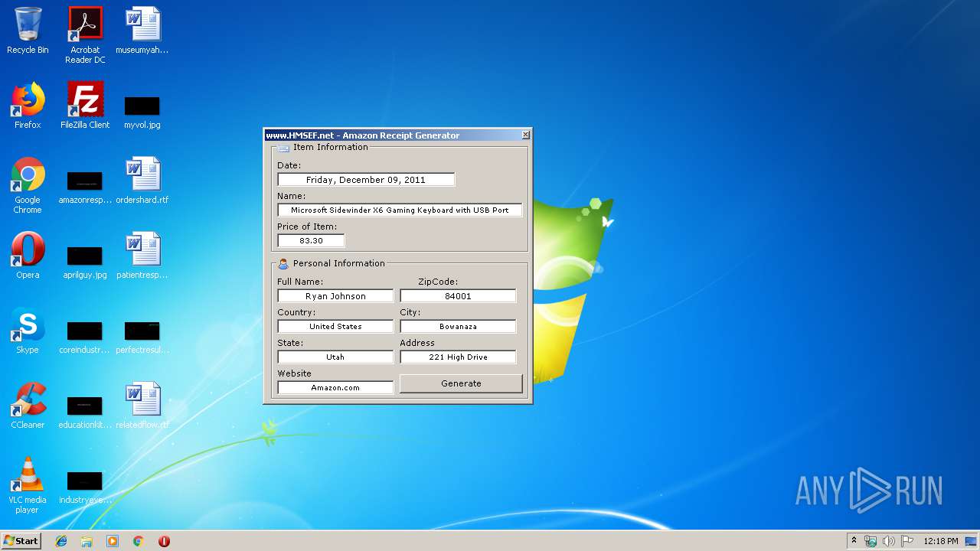
Task: Select the aprilguy.jpg file icon
Action: coord(85,262)
